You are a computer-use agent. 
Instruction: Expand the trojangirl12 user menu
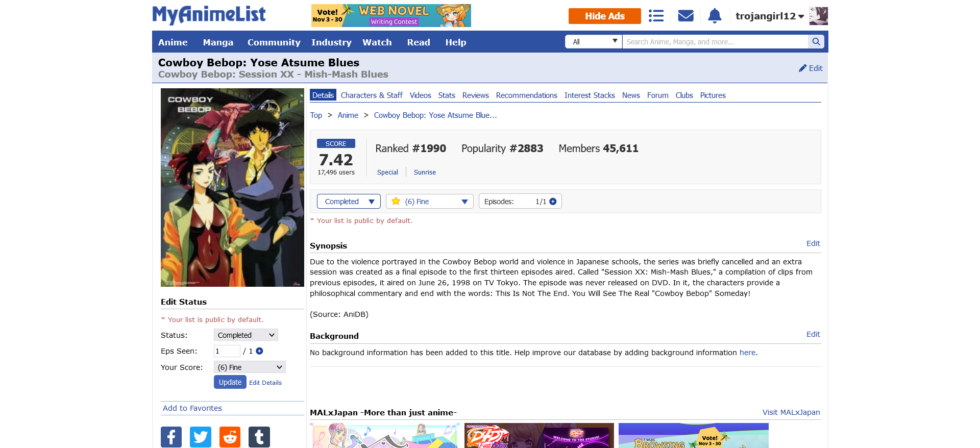(770, 16)
